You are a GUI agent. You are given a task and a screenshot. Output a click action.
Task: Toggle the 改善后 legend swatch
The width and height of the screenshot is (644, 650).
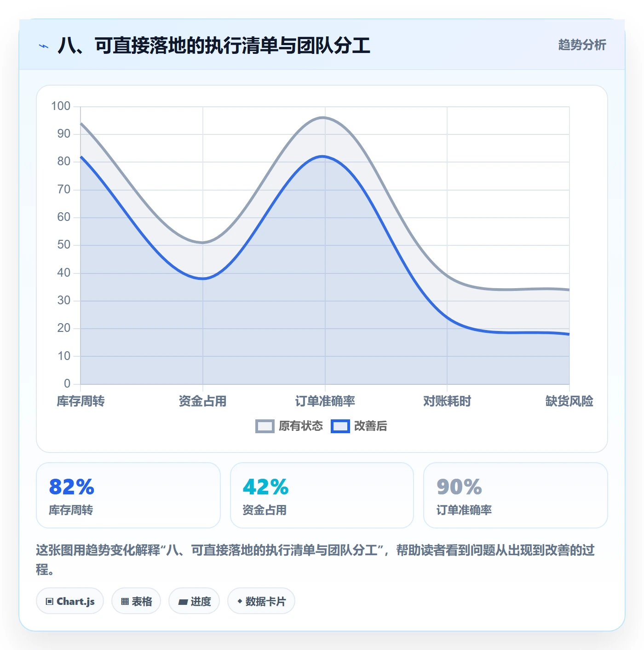pos(340,426)
